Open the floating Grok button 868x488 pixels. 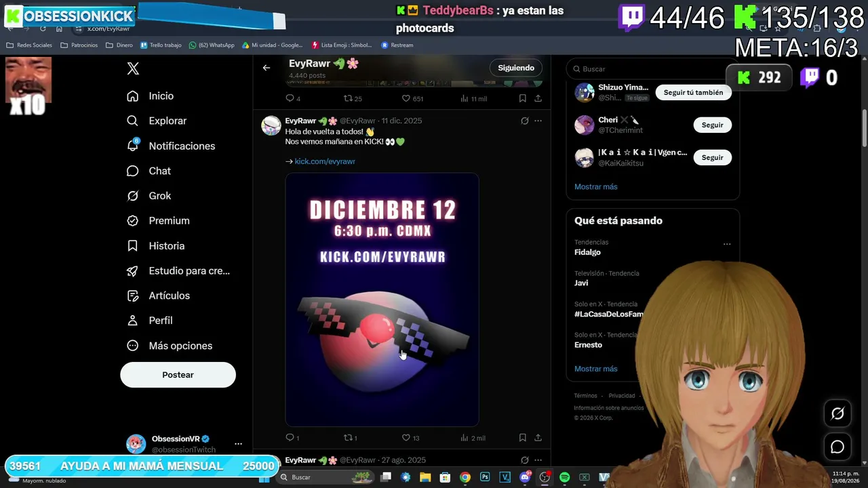837,413
